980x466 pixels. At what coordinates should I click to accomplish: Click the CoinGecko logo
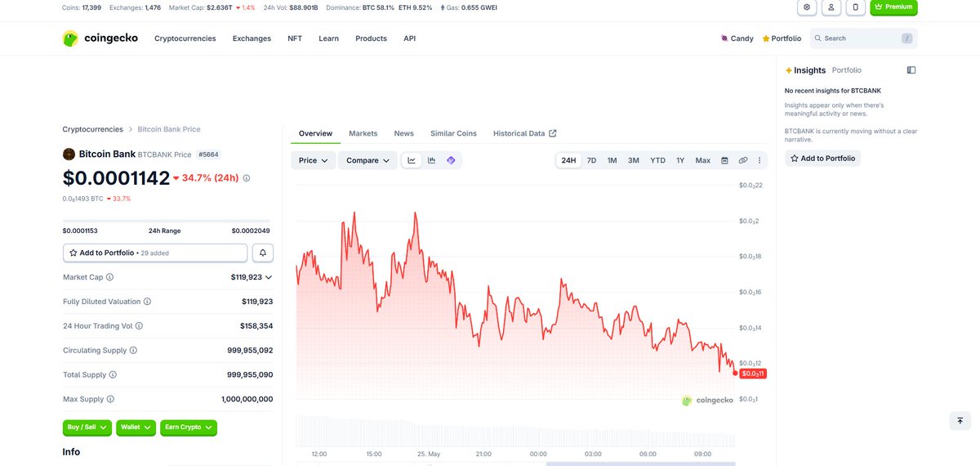(100, 38)
